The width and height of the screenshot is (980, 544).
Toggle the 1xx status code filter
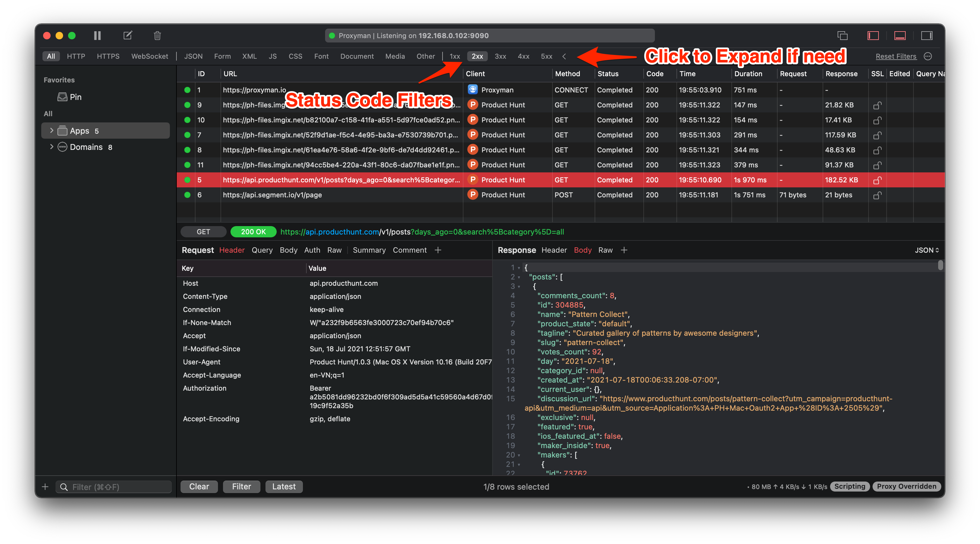coord(455,56)
